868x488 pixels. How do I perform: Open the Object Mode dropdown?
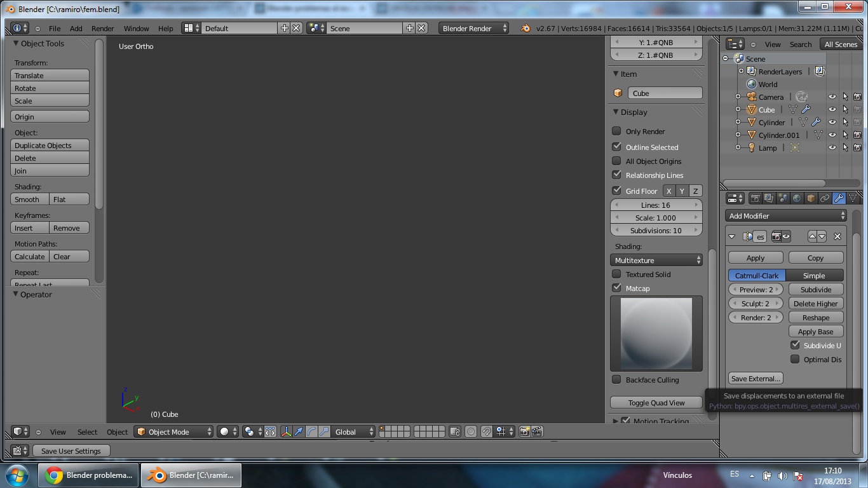point(173,431)
